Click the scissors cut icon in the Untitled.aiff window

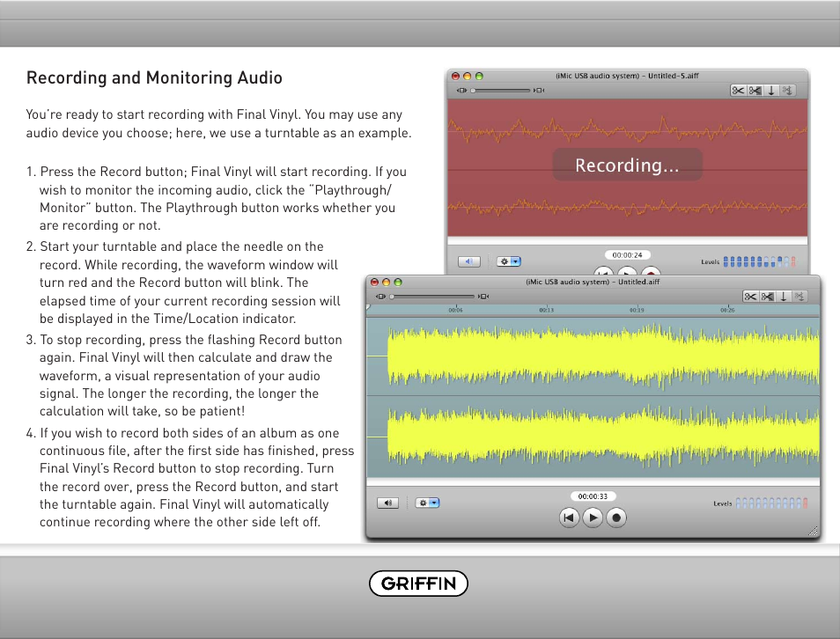point(750,297)
